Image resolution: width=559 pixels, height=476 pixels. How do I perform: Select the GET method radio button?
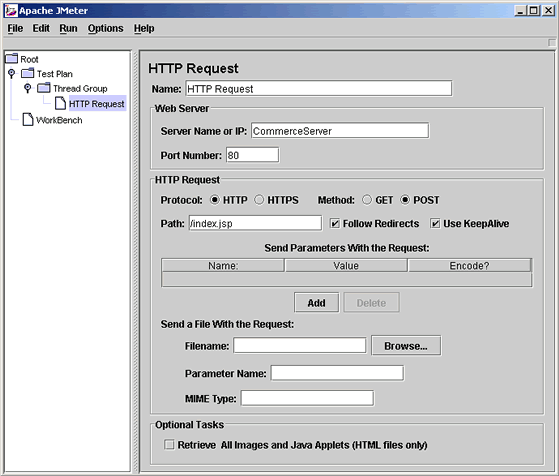click(x=367, y=200)
